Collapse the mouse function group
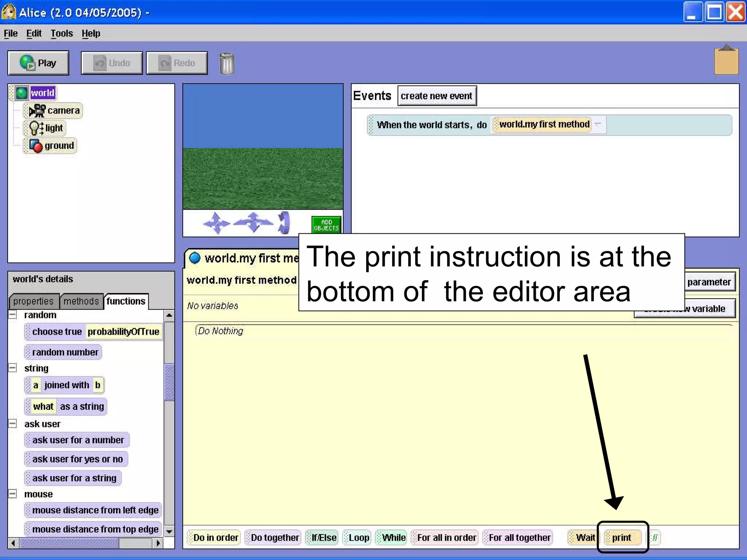The image size is (747, 560). [x=12, y=494]
